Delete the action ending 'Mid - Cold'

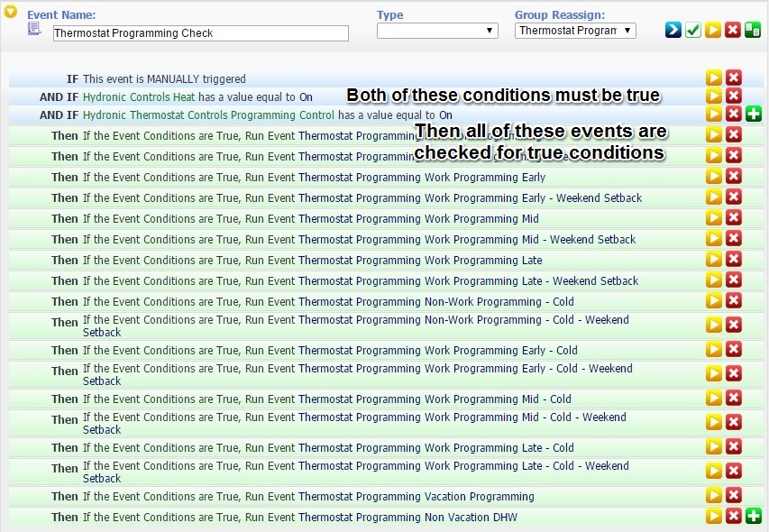pos(734,398)
